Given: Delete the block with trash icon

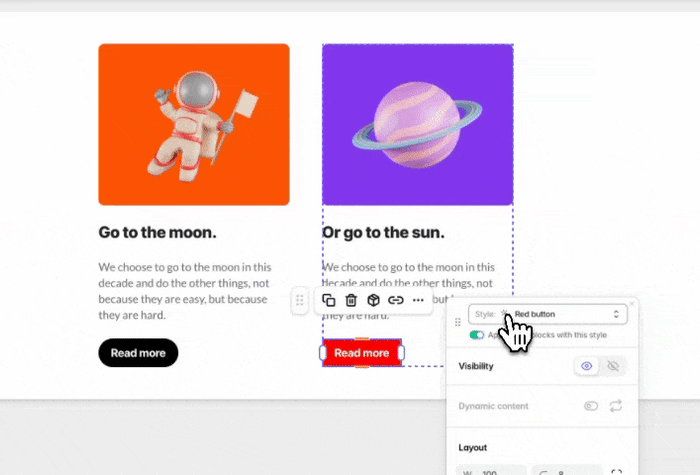Looking at the screenshot, I should click(x=351, y=300).
